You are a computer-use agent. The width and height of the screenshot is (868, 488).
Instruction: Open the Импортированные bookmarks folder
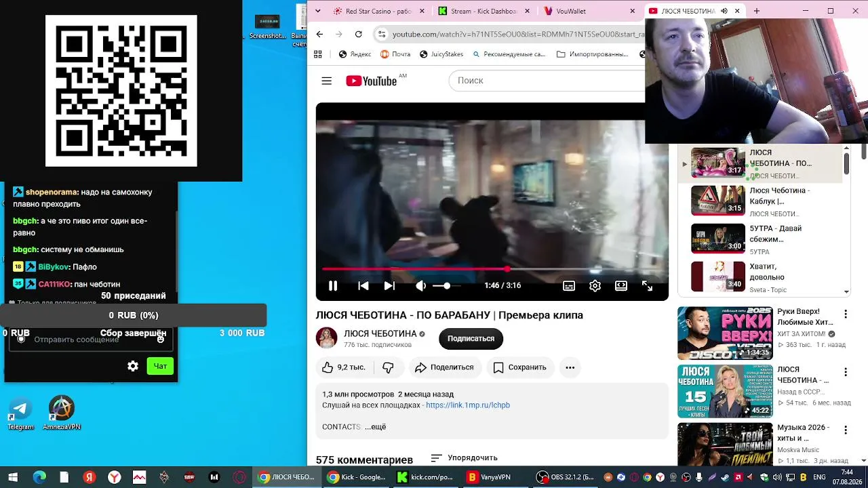(592, 54)
